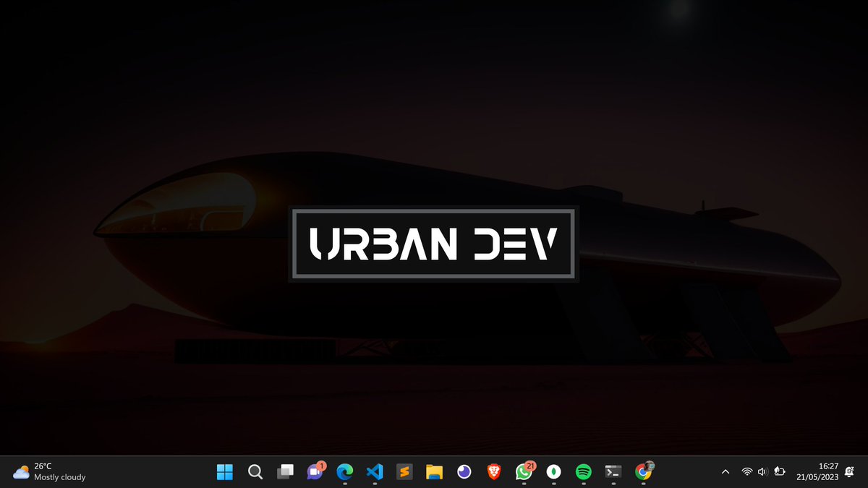Open Visual Studio Code
Image resolution: width=868 pixels, height=488 pixels.
(x=374, y=472)
